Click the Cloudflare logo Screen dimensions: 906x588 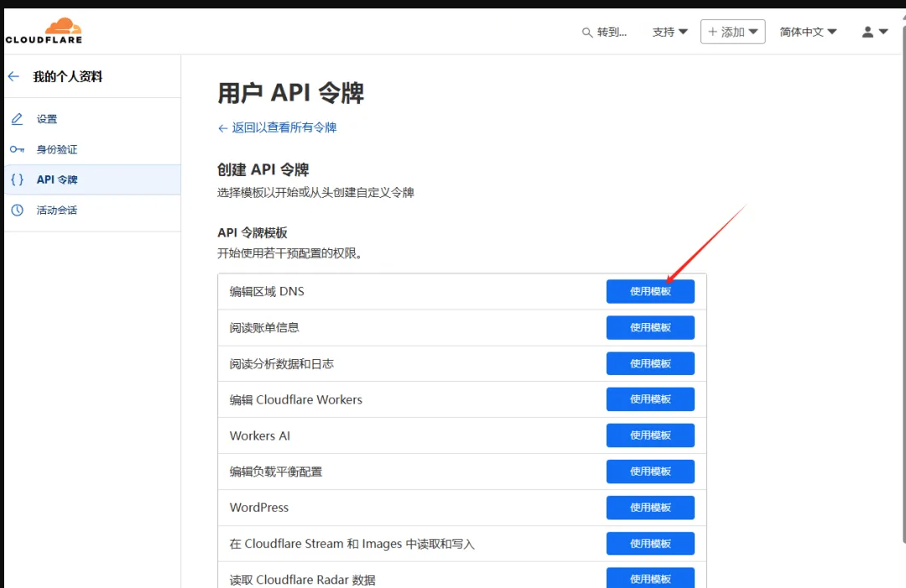pyautogui.click(x=44, y=30)
